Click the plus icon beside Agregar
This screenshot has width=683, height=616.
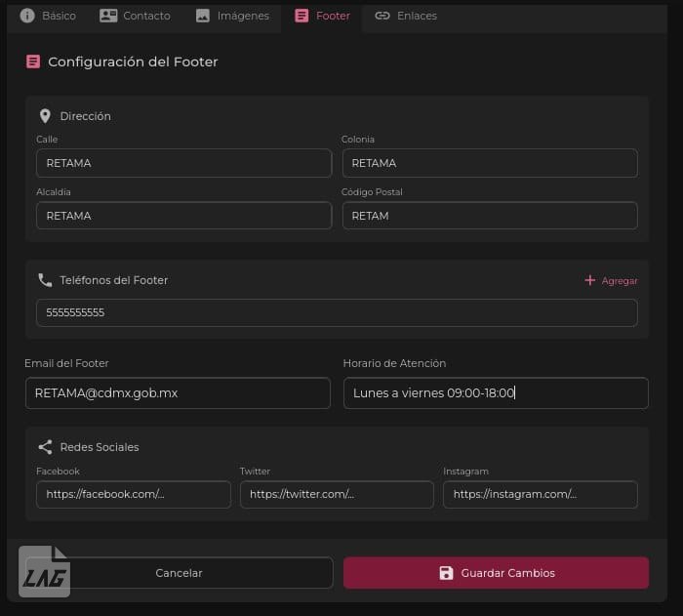tap(589, 280)
